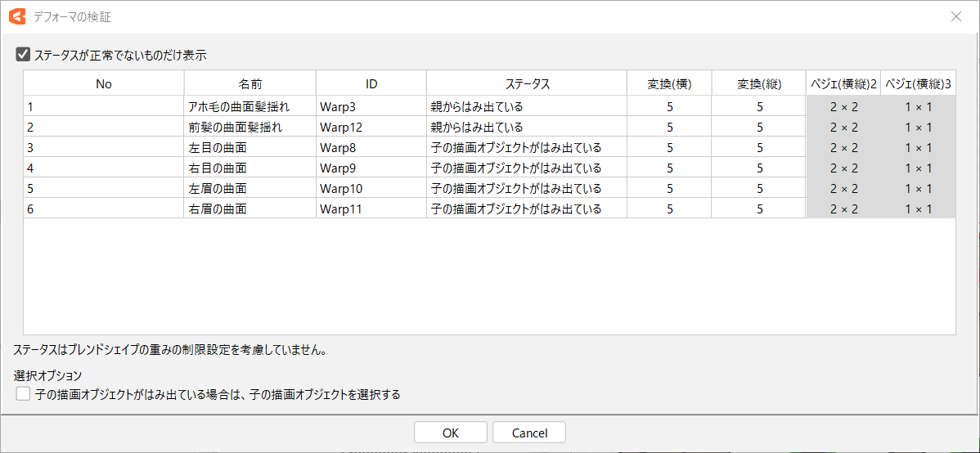Select the 前髪の曲面髪揺れ row
The height and width of the screenshot is (453, 980).
click(x=236, y=127)
